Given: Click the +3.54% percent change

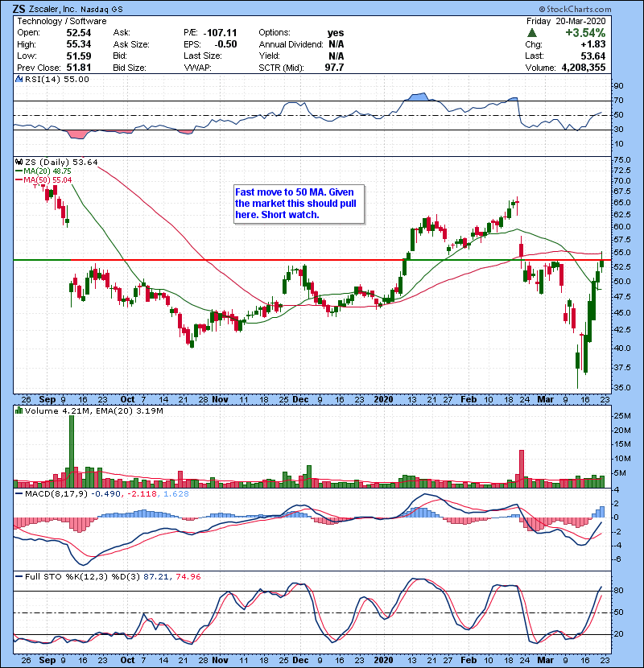Looking at the screenshot, I should [585, 33].
